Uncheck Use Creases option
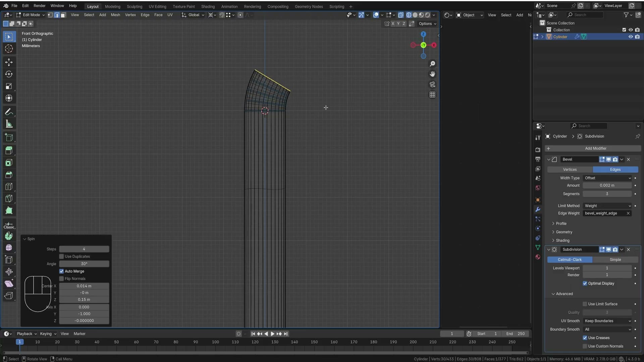 [585, 338]
